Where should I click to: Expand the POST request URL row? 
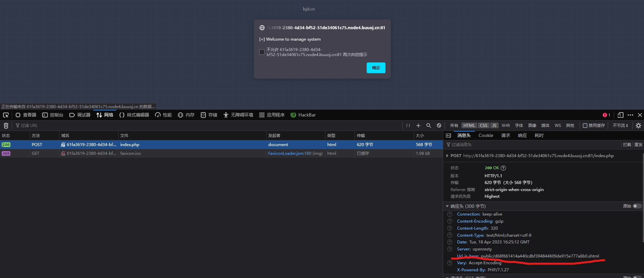point(447,156)
